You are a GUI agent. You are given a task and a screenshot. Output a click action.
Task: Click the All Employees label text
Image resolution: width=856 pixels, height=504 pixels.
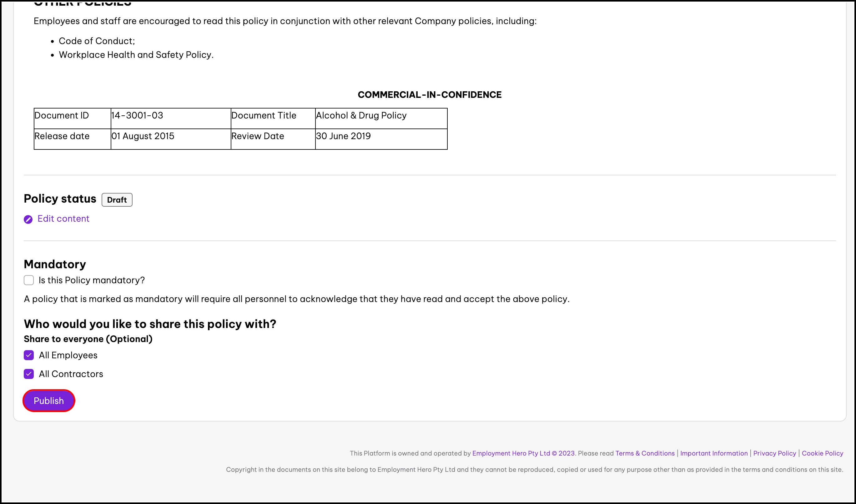click(x=68, y=355)
